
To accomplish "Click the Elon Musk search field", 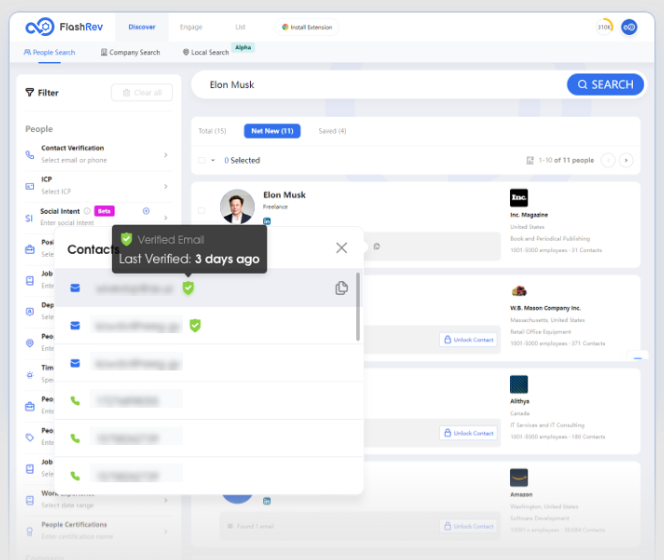I will [x=379, y=85].
